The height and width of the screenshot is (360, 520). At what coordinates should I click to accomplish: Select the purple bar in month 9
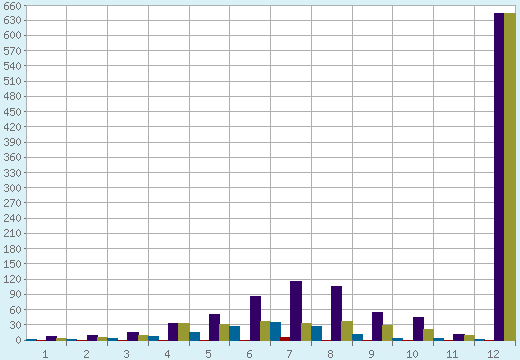click(377, 326)
